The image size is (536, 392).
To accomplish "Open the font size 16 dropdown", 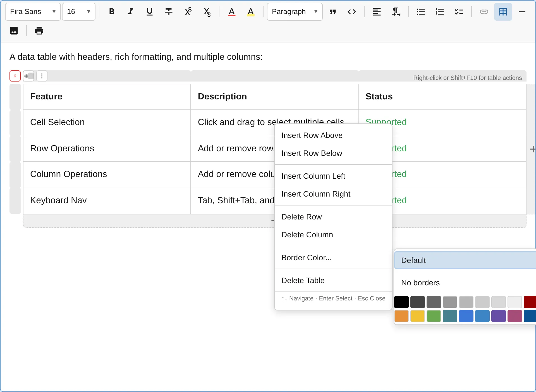I will [x=78, y=11].
